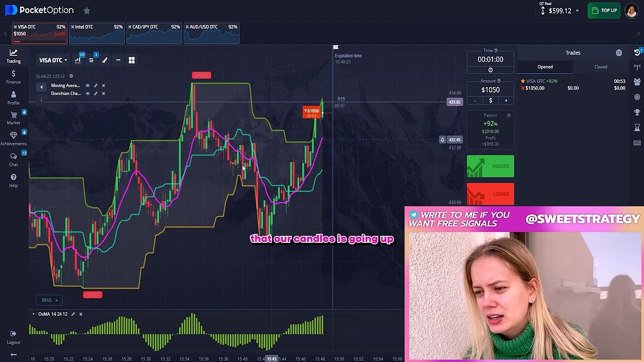The width and height of the screenshot is (644, 362).
Task: Open the chart type settings icon
Action: click(x=78, y=60)
